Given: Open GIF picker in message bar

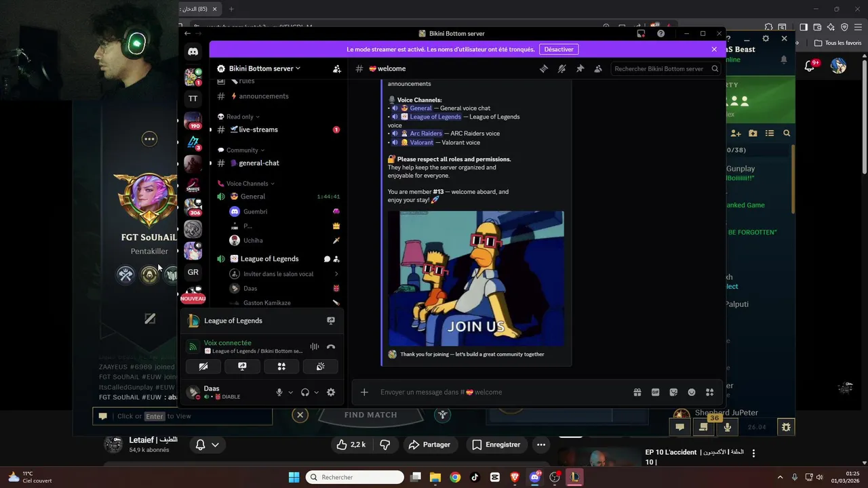Looking at the screenshot, I should point(656,392).
